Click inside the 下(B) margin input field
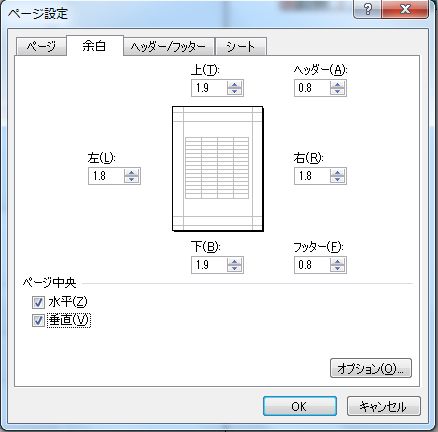438x432 pixels. [210, 265]
